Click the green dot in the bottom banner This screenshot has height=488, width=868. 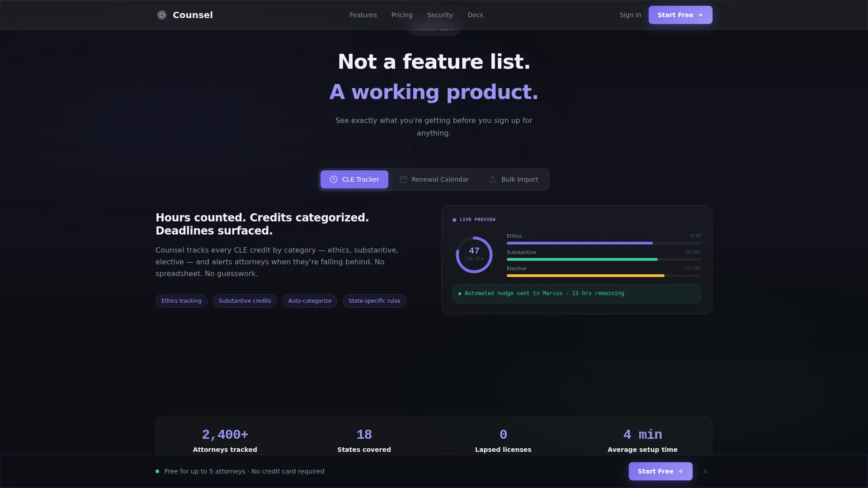coord(157,471)
